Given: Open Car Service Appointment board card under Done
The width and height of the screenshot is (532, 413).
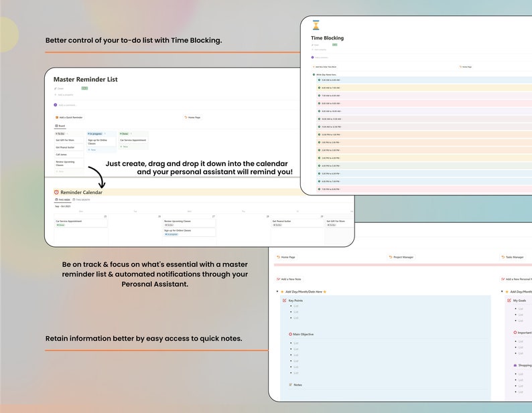Looking at the screenshot, I should pyautogui.click(x=133, y=140).
